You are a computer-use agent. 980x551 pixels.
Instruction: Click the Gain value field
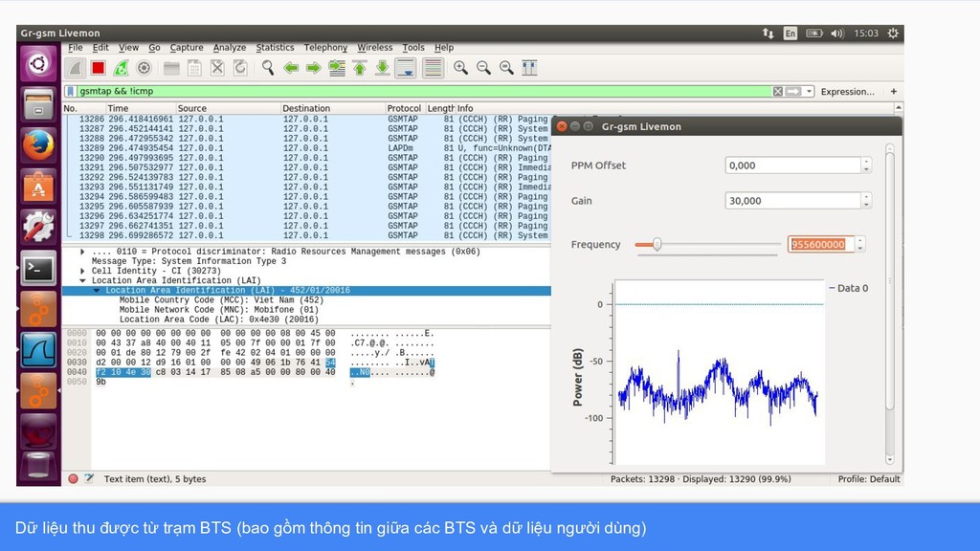point(792,201)
